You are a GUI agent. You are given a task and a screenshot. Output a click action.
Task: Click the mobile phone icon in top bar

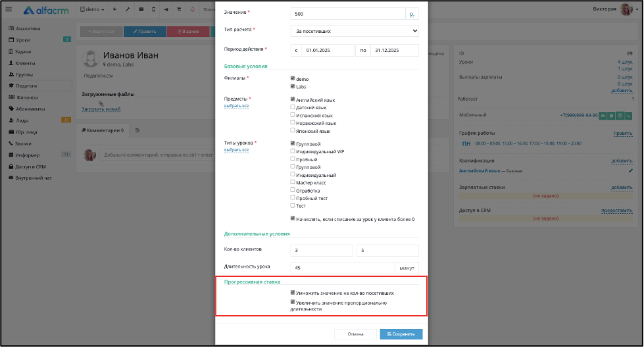(x=154, y=9)
